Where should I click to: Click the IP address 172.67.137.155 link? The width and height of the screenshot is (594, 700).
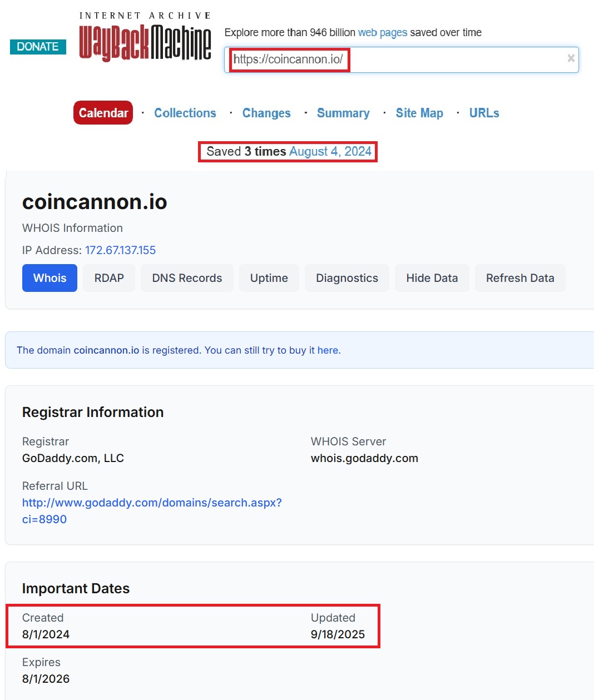point(120,250)
